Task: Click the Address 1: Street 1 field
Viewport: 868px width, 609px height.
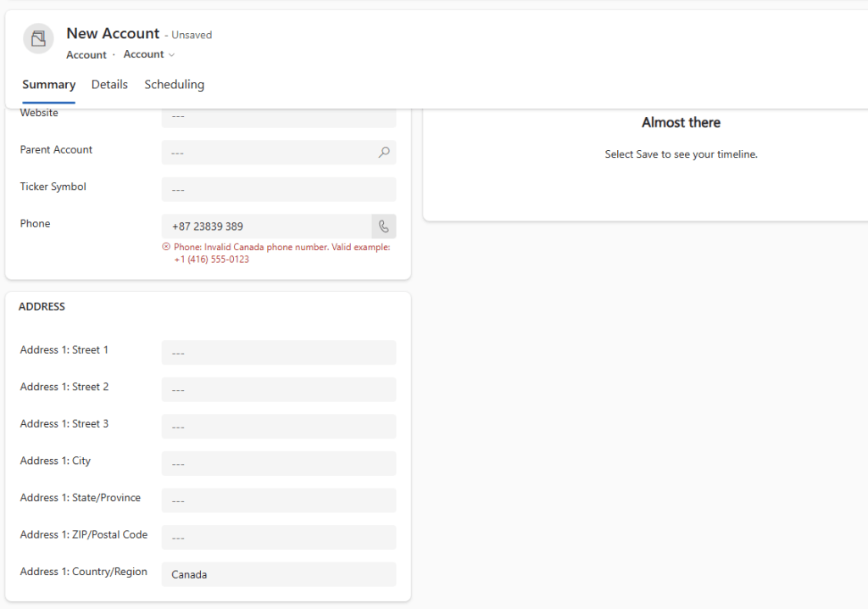Action: (278, 353)
